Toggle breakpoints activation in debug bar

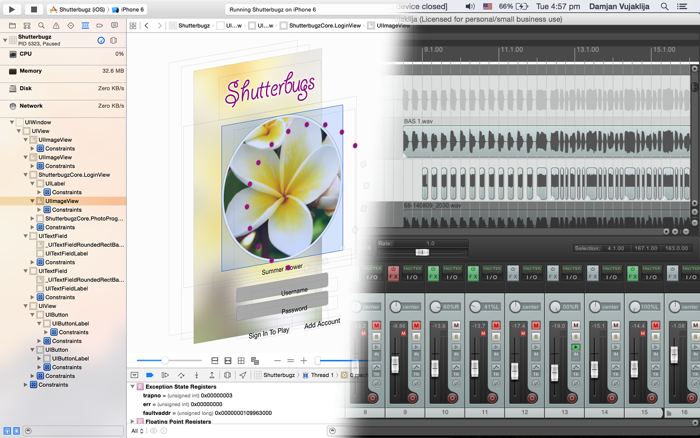pyautogui.click(x=150, y=375)
